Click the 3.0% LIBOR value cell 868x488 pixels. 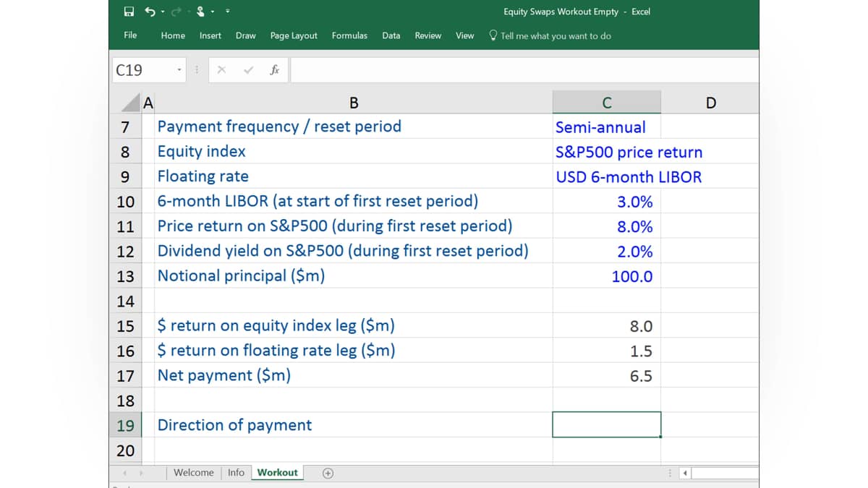coord(606,202)
